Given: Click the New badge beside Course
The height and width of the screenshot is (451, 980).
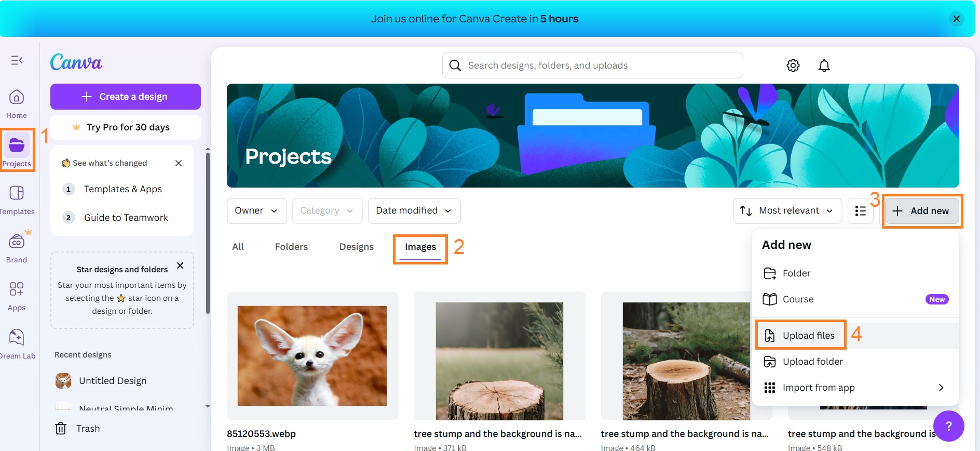Looking at the screenshot, I should coord(937,299).
